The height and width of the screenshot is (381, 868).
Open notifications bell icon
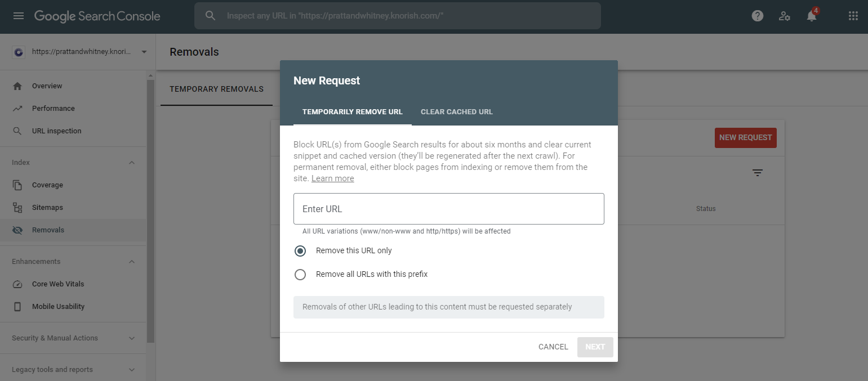812,16
